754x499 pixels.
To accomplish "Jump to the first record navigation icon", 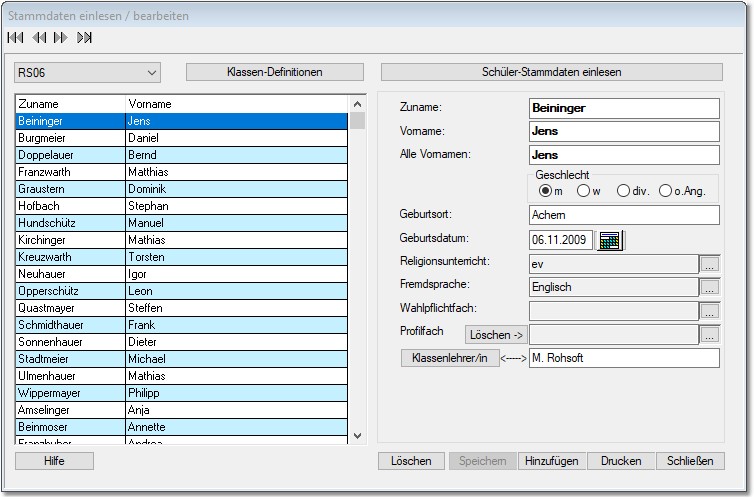I will pos(15,38).
